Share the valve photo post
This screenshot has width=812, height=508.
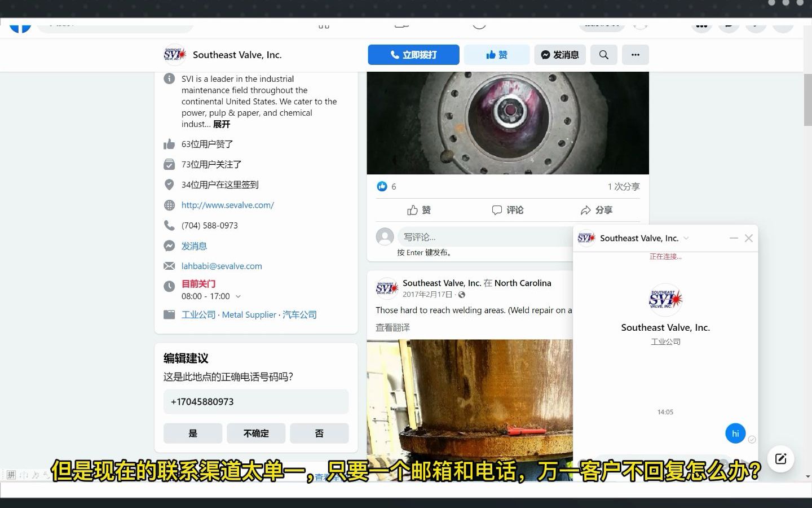[596, 210]
